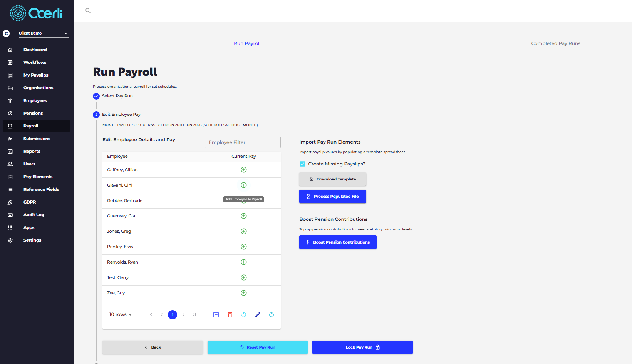This screenshot has width=632, height=364.
Task: Click the Reset Pay Run button
Action: 258,347
